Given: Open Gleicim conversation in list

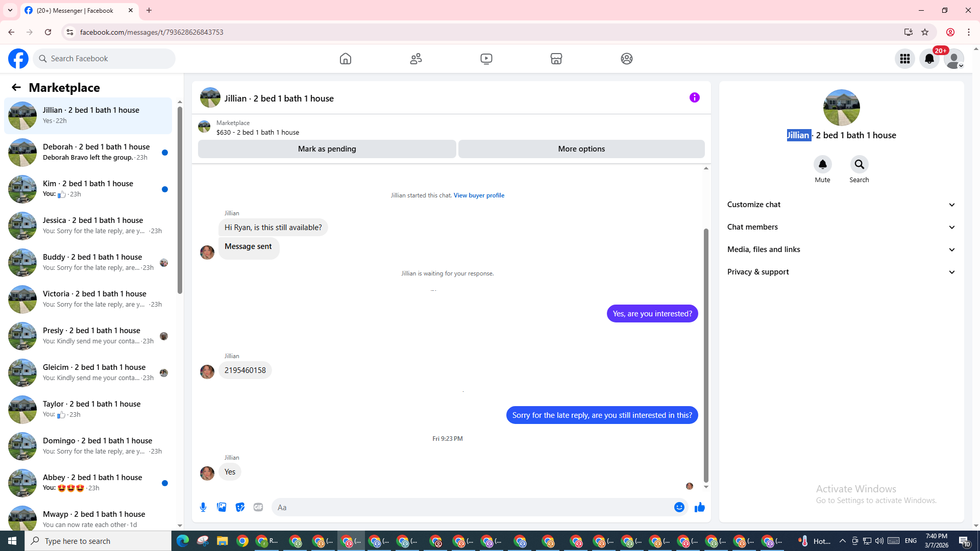Looking at the screenshot, I should tap(88, 373).
